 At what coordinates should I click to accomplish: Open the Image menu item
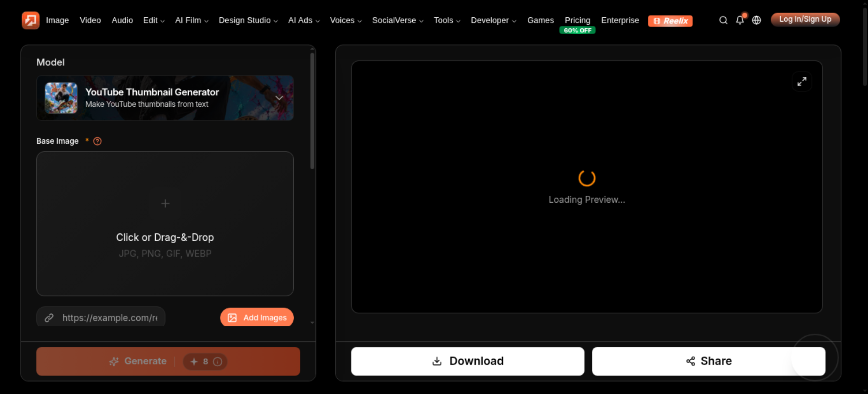click(57, 20)
